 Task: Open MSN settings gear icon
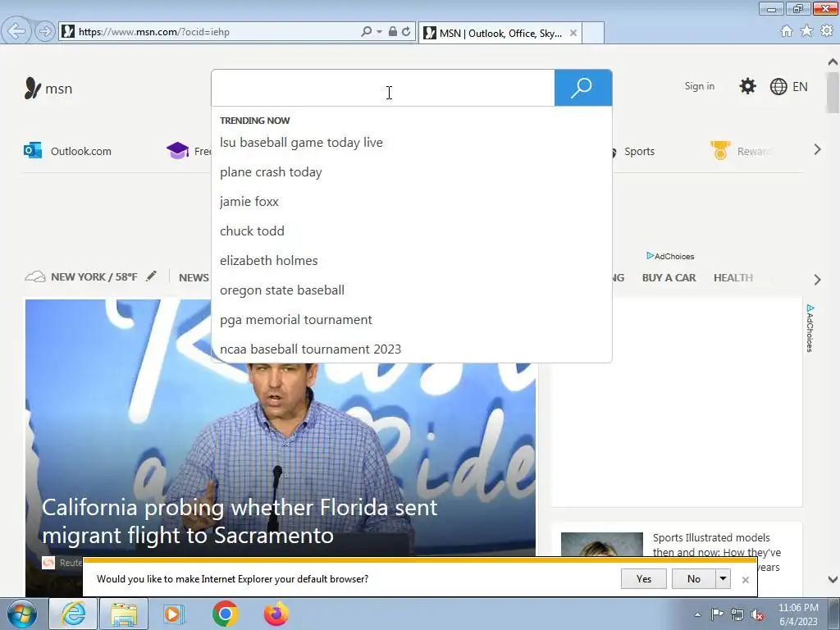(747, 86)
